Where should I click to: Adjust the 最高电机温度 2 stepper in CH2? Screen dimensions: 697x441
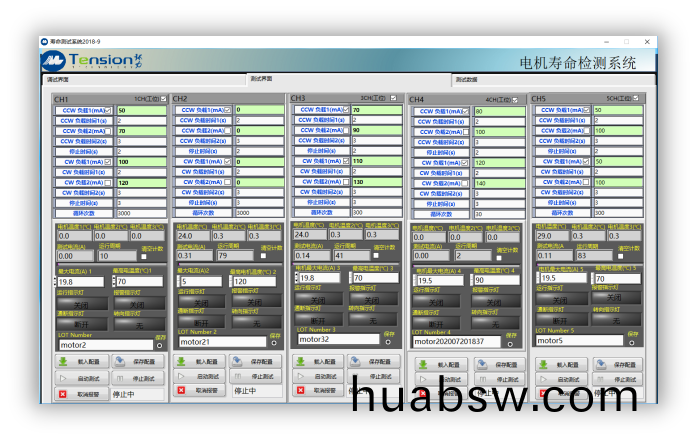click(x=233, y=282)
